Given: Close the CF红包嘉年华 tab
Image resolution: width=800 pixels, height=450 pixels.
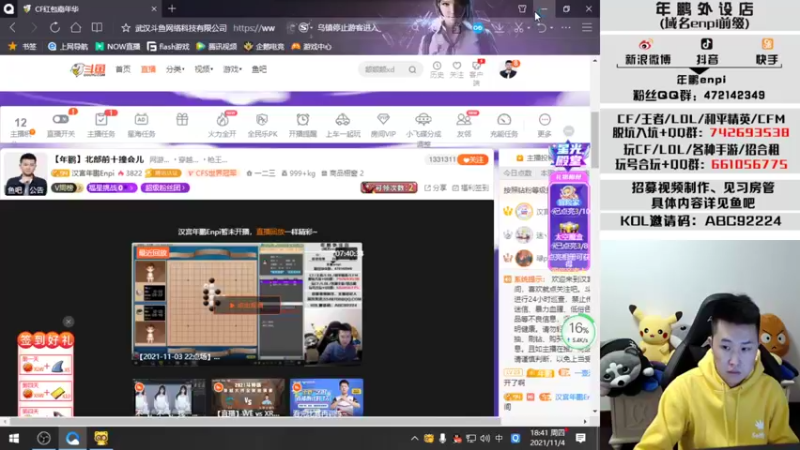Looking at the screenshot, I should tap(154, 9).
